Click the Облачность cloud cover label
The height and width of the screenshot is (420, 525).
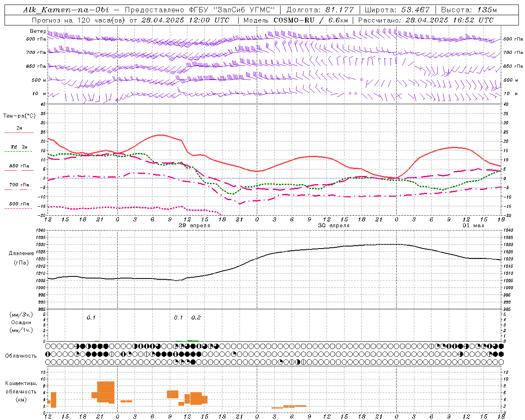(x=21, y=356)
